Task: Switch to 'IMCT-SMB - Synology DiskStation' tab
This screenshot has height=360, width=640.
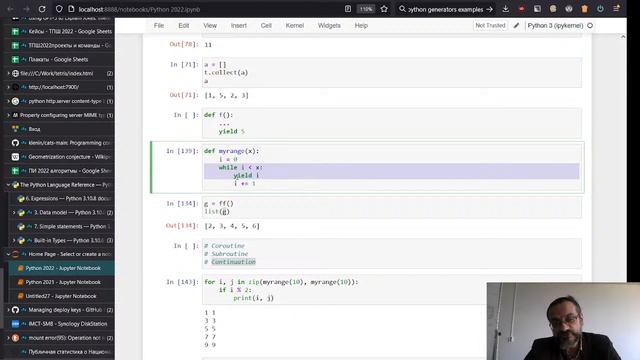Action: 60,324
